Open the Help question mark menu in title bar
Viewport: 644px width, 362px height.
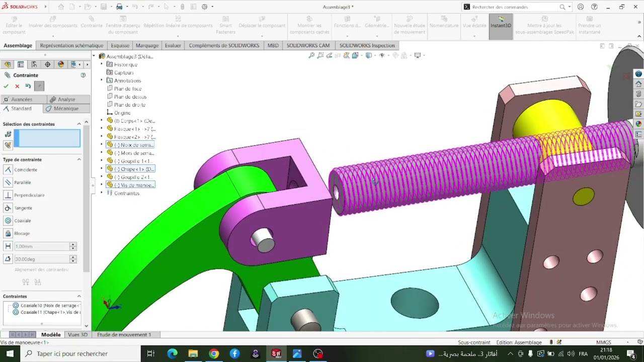(x=594, y=7)
